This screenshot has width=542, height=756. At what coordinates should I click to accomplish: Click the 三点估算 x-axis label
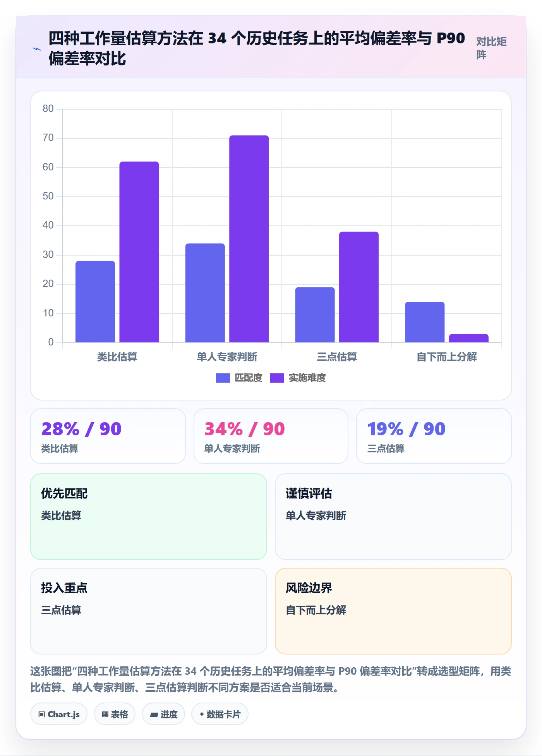(337, 357)
